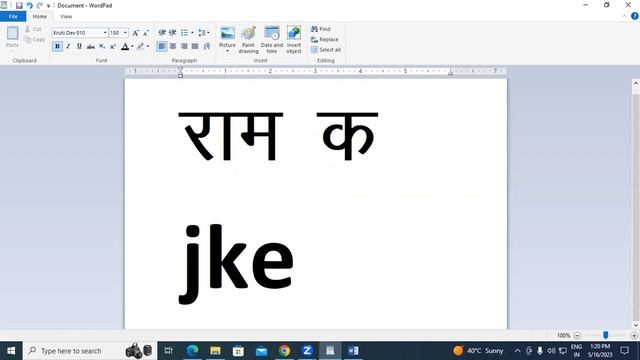Click the zoom out minus button
Image resolution: width=640 pixels, height=360 pixels.
(577, 336)
